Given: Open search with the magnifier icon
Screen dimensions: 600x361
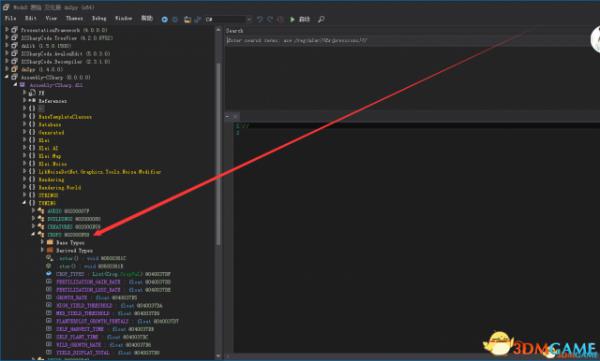Looking at the screenshot, I should coord(321,19).
